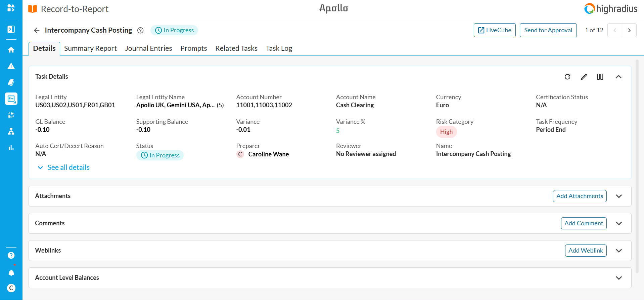Refresh the Task Details panel

567,77
